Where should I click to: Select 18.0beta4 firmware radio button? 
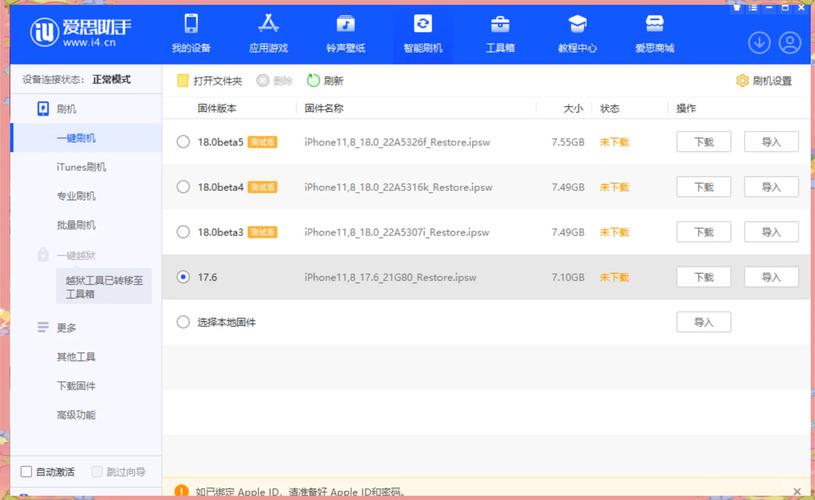(x=183, y=187)
